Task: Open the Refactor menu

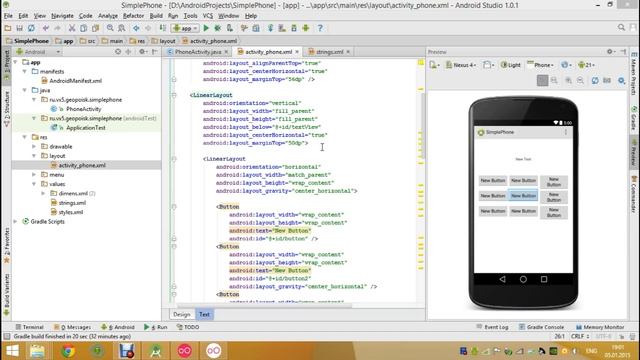Action: click(133, 16)
